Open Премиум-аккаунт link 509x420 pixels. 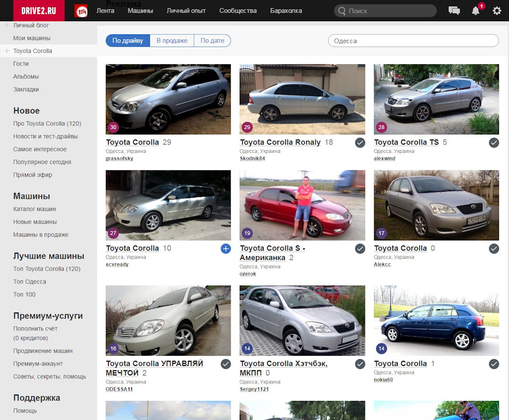pos(38,363)
